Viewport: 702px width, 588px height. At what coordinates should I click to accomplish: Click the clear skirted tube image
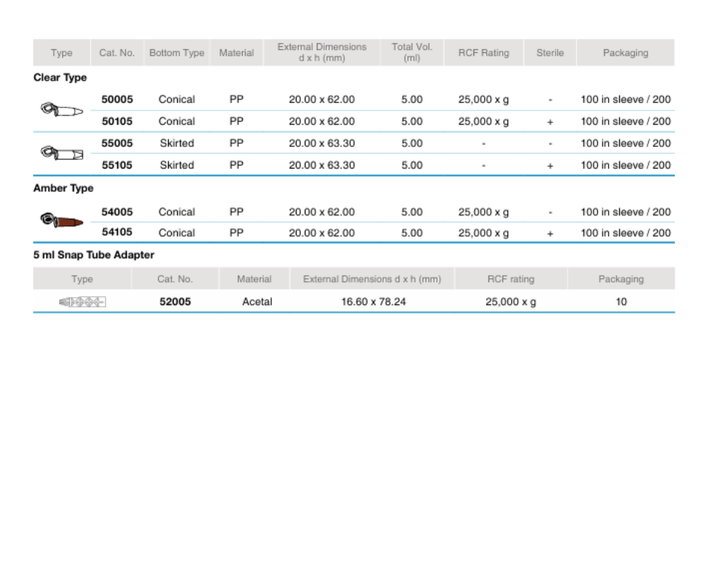coord(61,154)
